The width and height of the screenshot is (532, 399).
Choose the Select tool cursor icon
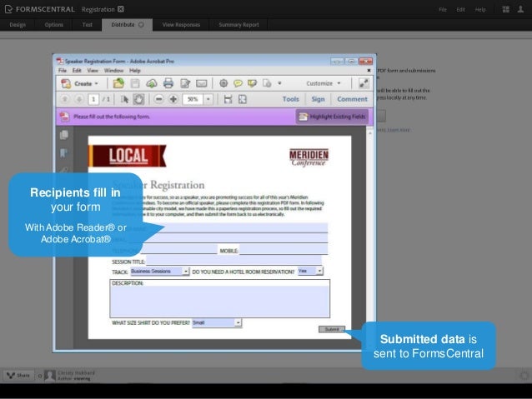(124, 99)
